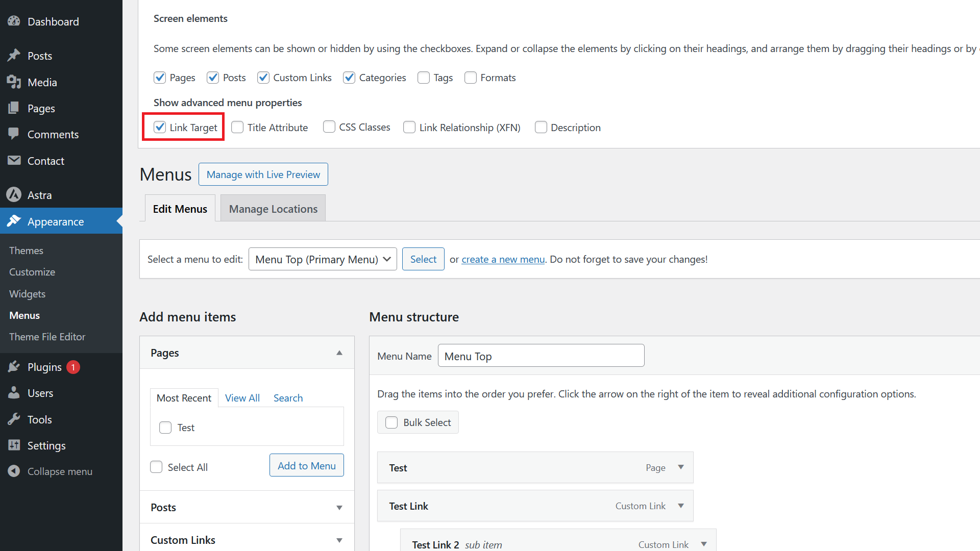Click the Posts pushpin icon
The height and width of the screenshot is (551, 980).
14,55
